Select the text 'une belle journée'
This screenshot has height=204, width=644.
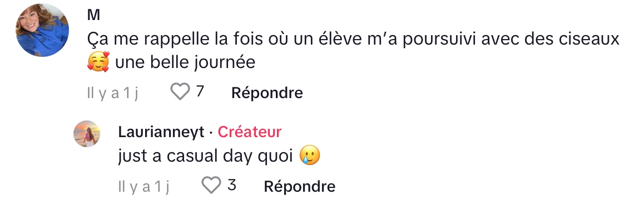coord(185,63)
